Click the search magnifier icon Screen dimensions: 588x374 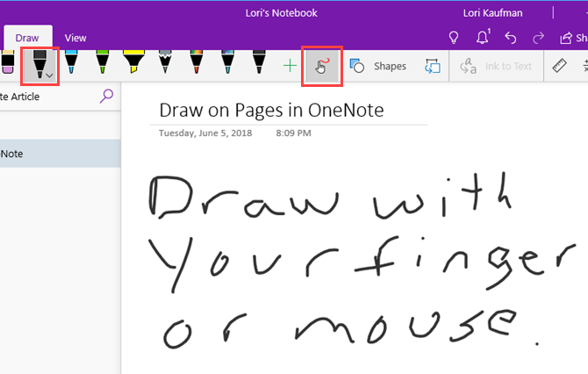[106, 96]
